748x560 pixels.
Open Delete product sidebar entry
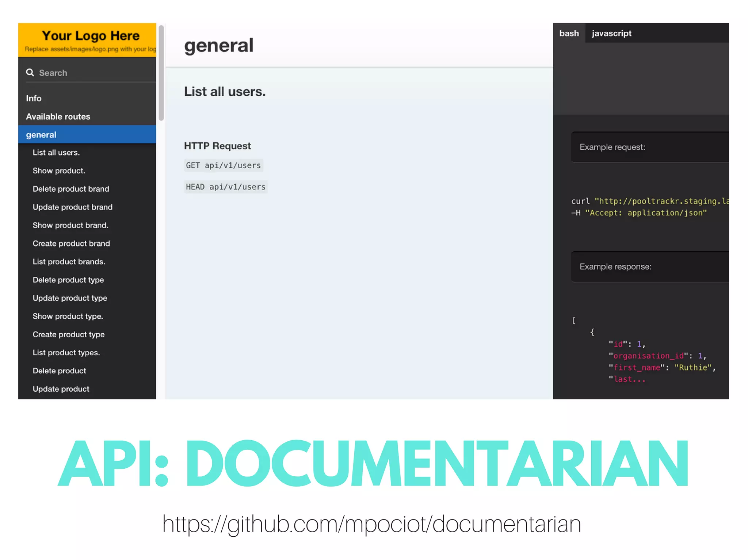[59, 371]
